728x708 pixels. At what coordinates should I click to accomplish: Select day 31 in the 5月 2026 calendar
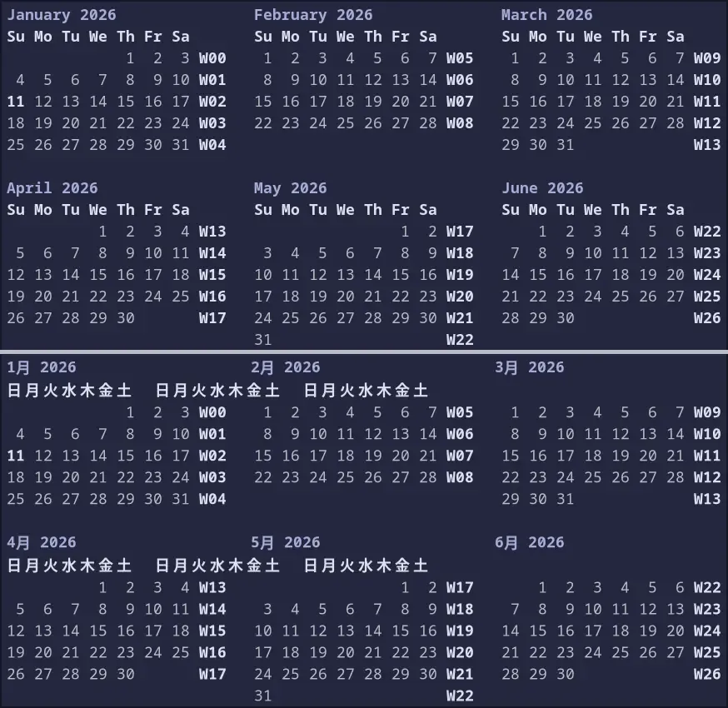(x=263, y=696)
